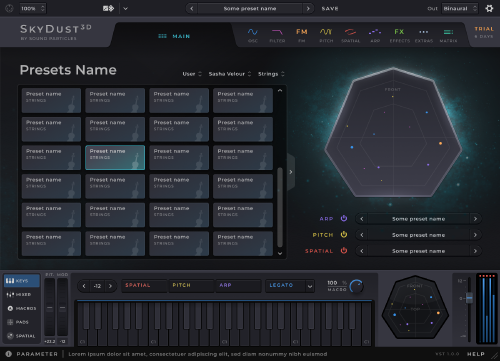Click the -12 transpose value
Viewport: 500px width, 361px height.
(97, 286)
